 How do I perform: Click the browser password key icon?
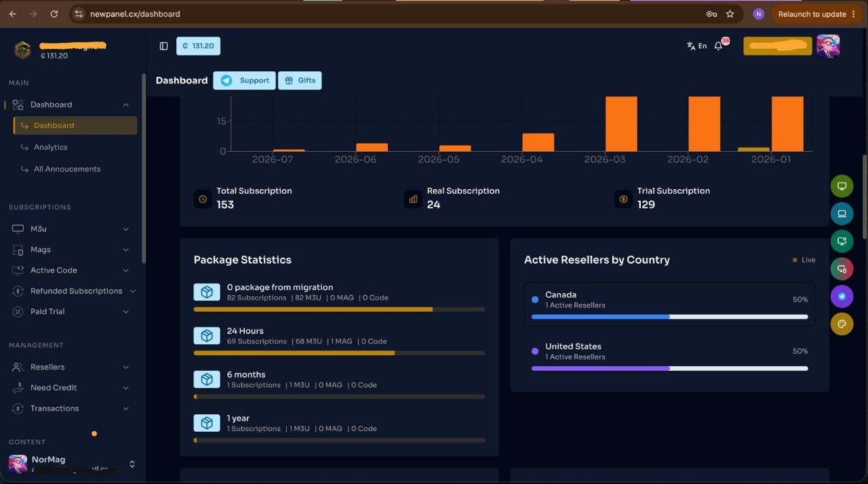[711, 14]
